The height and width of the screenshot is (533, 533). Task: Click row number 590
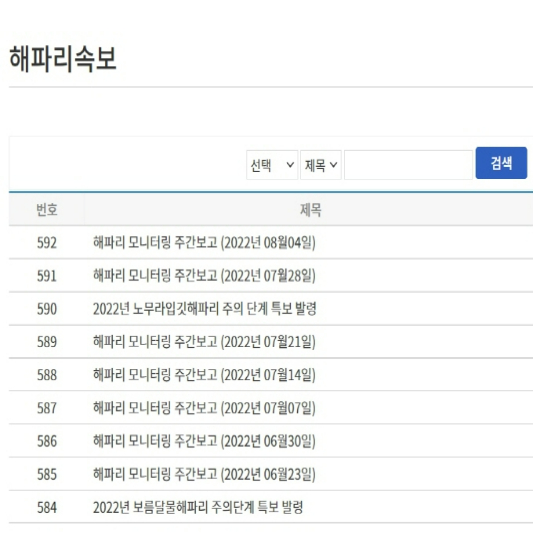coord(47,309)
